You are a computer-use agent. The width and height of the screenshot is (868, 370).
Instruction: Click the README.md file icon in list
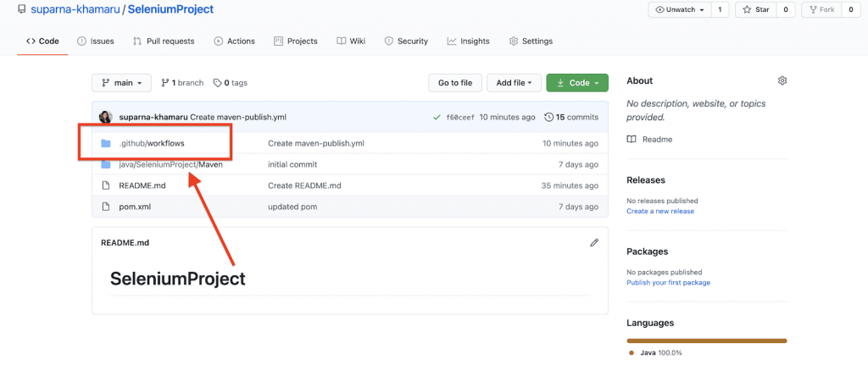point(106,185)
